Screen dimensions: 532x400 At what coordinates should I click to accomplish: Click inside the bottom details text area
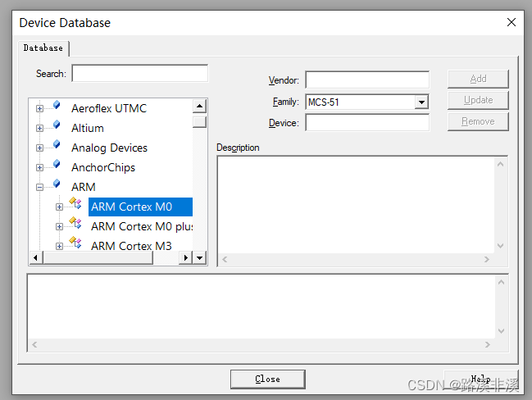click(x=261, y=307)
